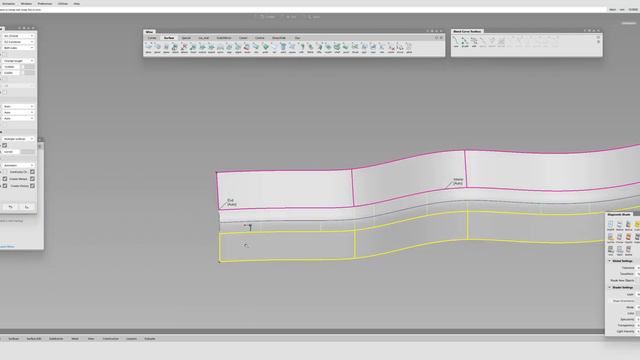Open the Construction bottom palette tab

click(x=111, y=339)
